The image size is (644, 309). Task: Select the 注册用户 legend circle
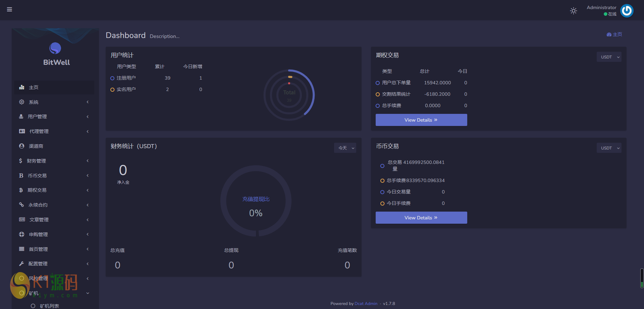click(x=112, y=78)
